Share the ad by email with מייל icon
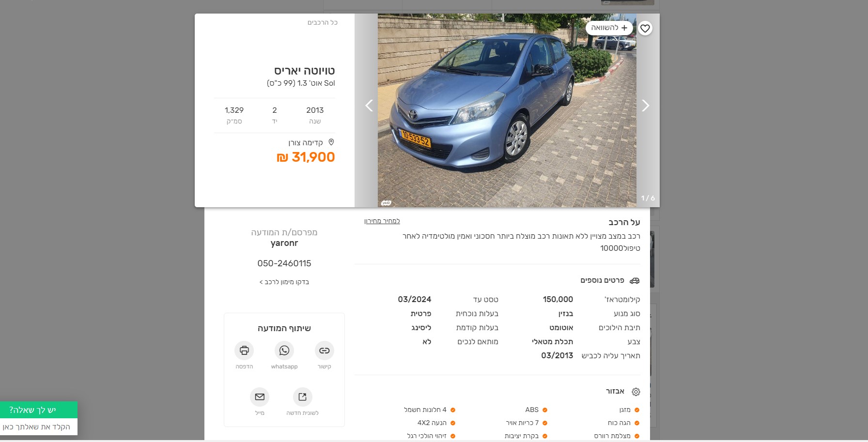This screenshot has height=442, width=868. pos(260,397)
